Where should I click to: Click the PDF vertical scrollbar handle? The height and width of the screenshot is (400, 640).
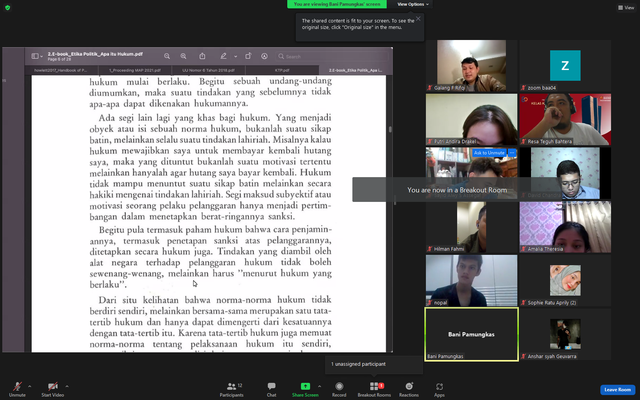tap(390, 129)
